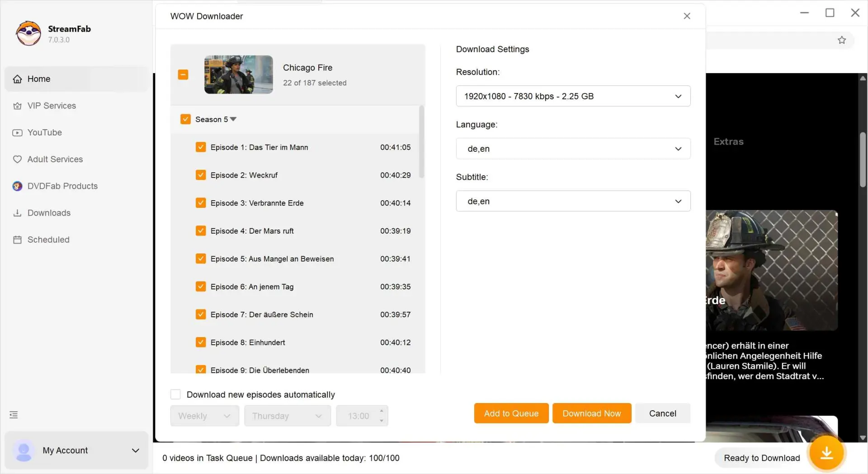Click the Chicago Fire thumbnail image

238,75
